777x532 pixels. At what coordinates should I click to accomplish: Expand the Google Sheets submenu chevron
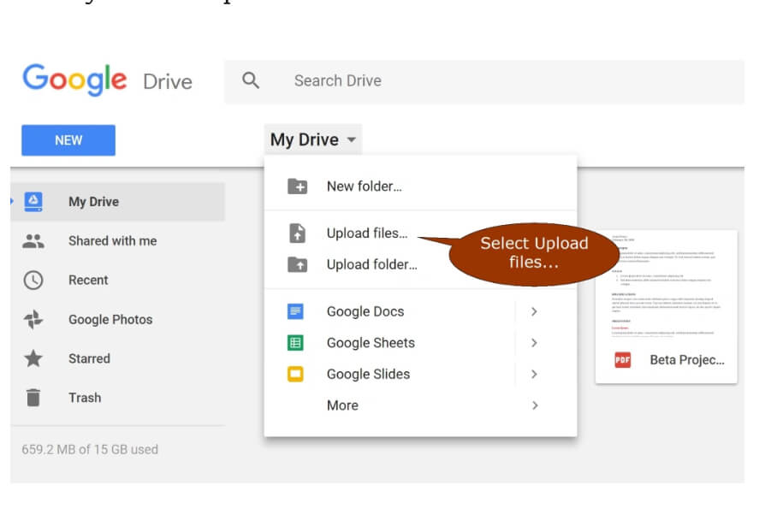(x=534, y=342)
